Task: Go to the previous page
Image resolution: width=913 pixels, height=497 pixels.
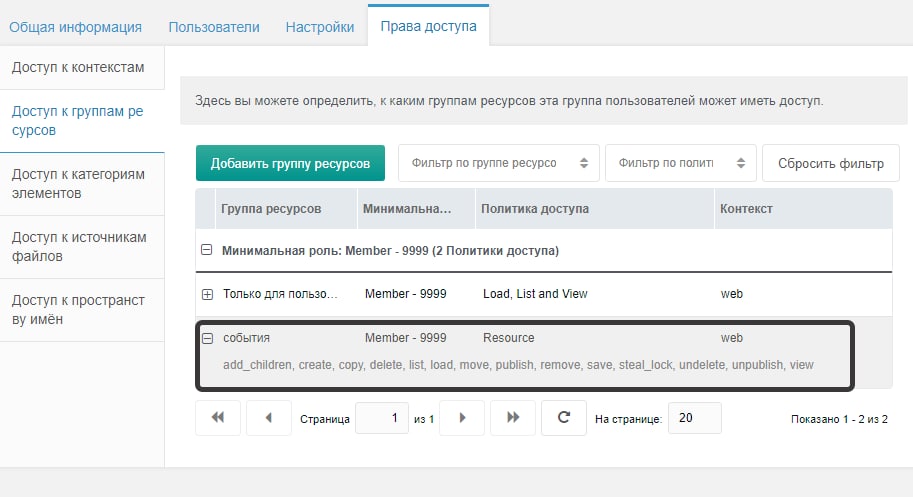Action: tap(268, 417)
